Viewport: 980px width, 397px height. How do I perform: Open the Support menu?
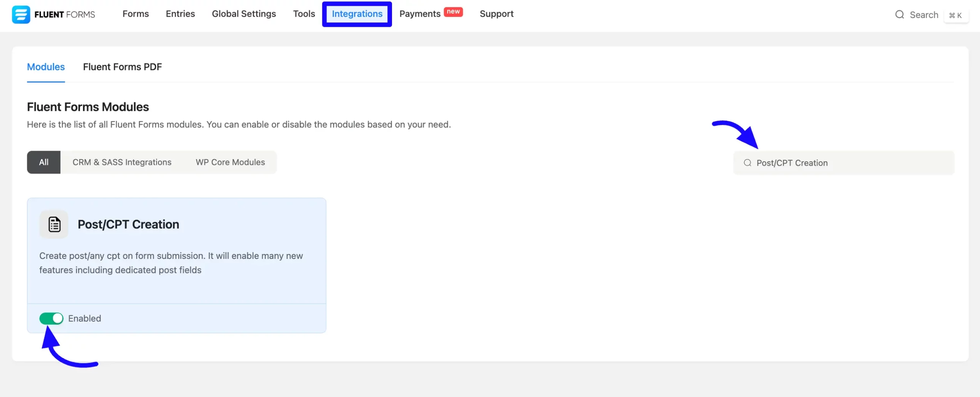coord(497,14)
